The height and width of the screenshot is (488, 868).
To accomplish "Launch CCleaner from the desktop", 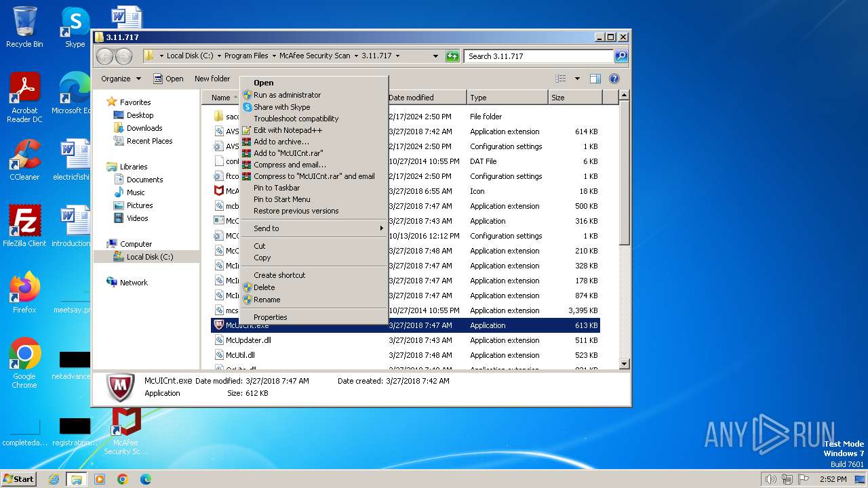I will tap(24, 159).
